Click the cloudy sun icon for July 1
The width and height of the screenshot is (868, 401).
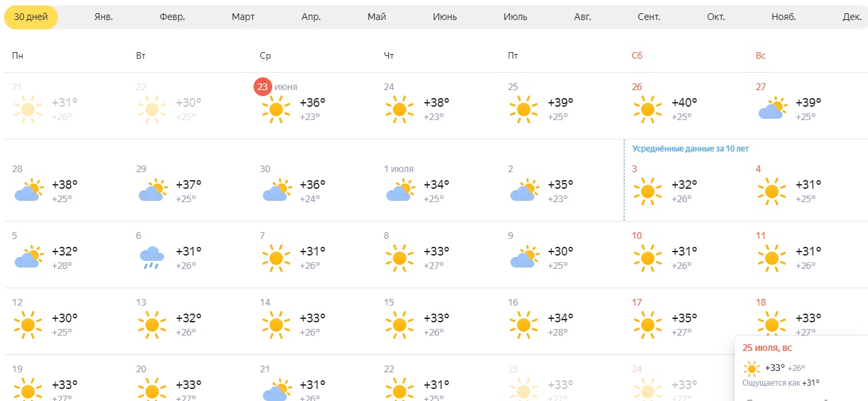click(400, 190)
